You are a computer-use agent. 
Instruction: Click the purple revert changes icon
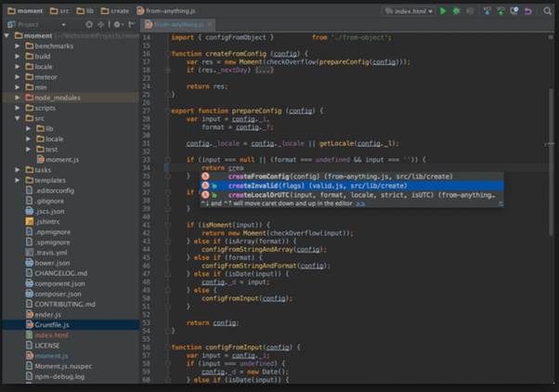[x=528, y=11]
